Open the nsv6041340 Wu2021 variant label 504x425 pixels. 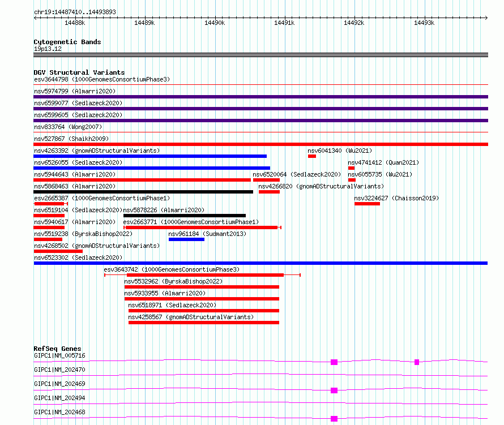[x=340, y=151]
